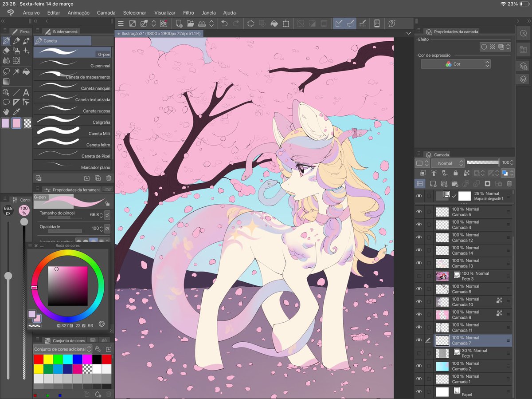This screenshot has height=399, width=532.
Task: Click the smartphone companion mode icon
Action: click(x=377, y=24)
